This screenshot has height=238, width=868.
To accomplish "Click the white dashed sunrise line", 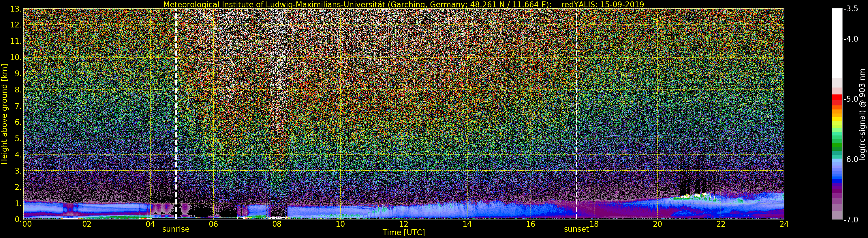I will point(176,114).
